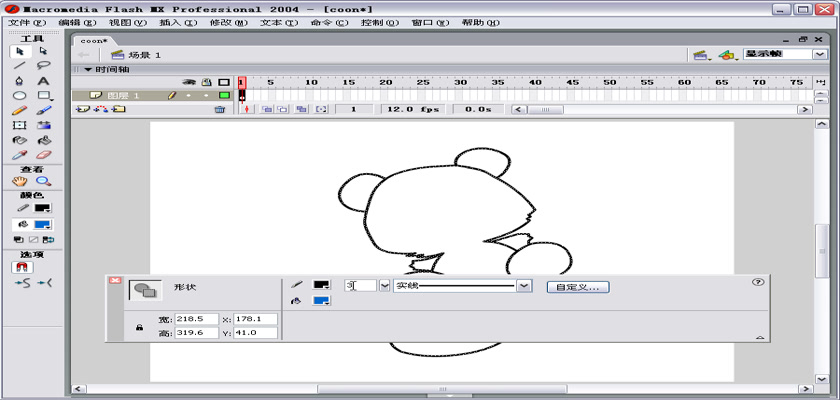Switch to the coon* document tab
The height and width of the screenshot is (400, 840).
click(x=94, y=41)
